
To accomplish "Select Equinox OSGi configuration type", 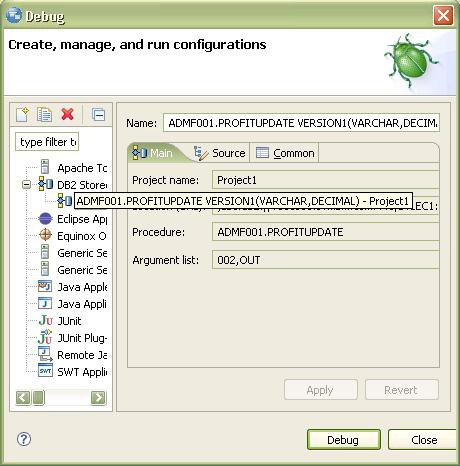I will 82,236.
